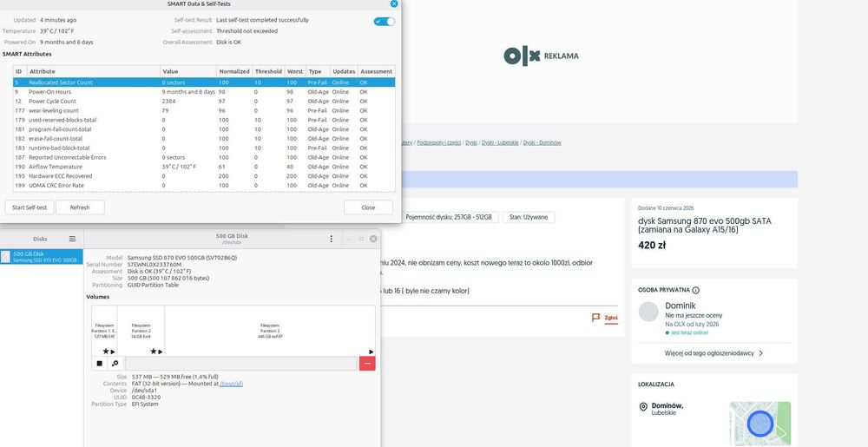This screenshot has width=868, height=447.
Task: Open the Disks hamburger menu
Action: [72, 239]
